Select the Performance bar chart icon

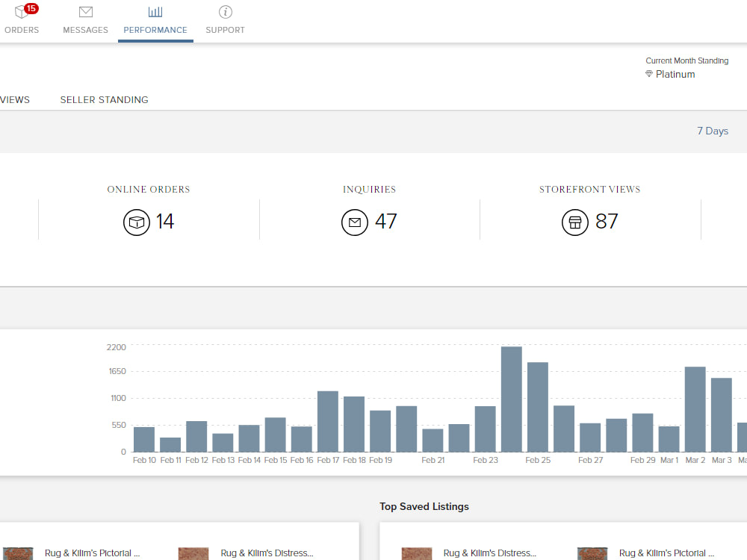click(155, 12)
